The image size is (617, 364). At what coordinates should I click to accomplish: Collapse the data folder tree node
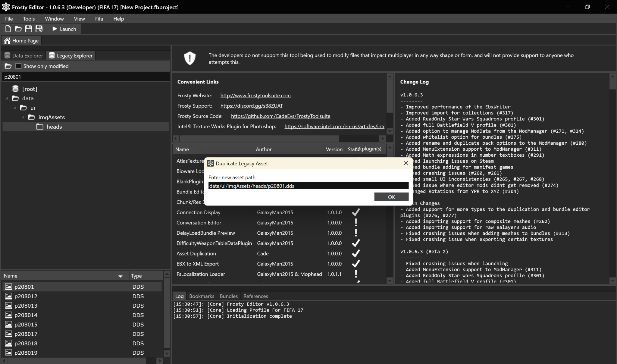(7, 98)
